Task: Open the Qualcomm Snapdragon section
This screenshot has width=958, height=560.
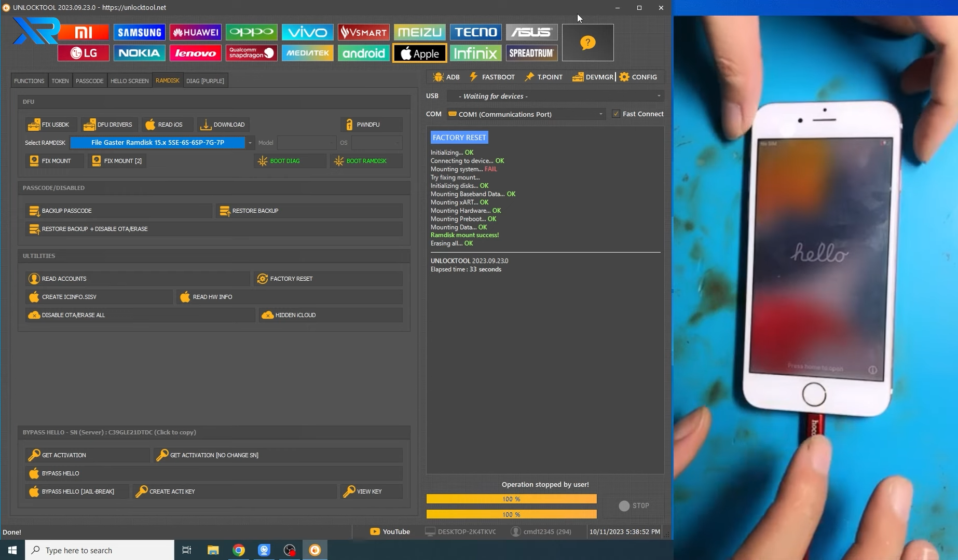Action: pos(251,53)
